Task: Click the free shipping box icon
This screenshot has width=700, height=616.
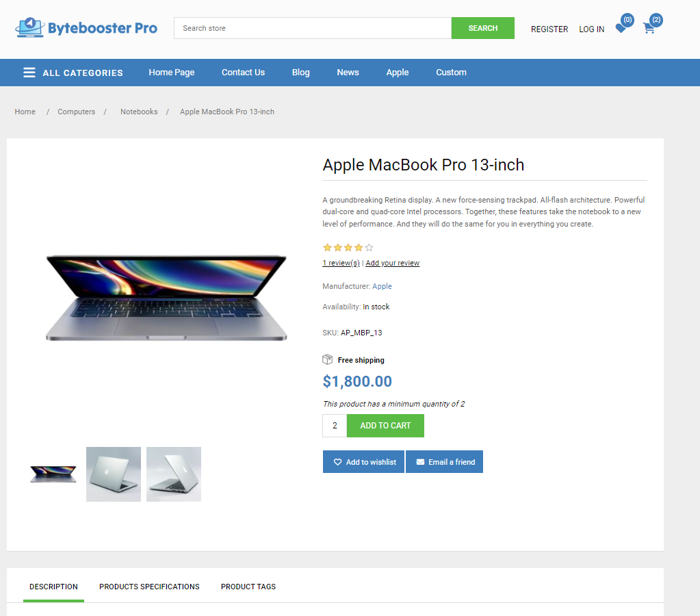Action: coord(328,359)
